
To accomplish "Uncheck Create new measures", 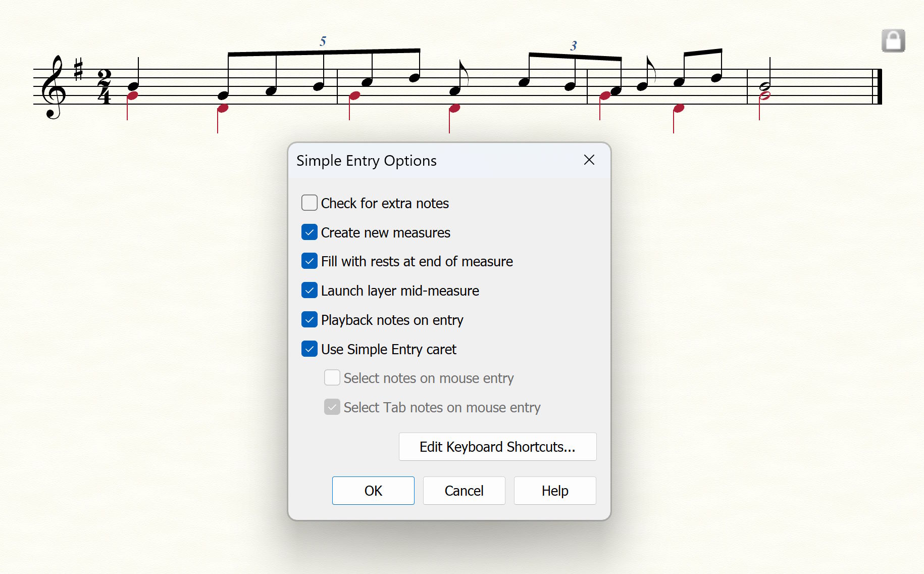I will click(x=310, y=232).
